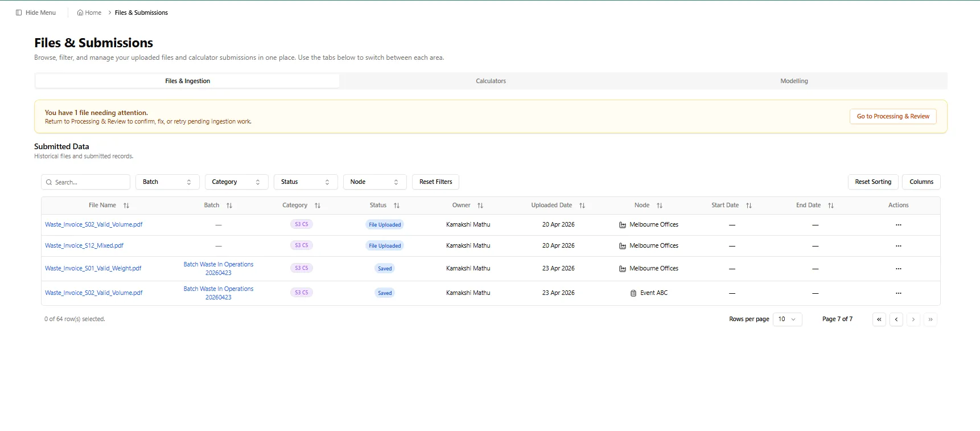Click 0 of 64 row(s) selected text

tap(75, 319)
